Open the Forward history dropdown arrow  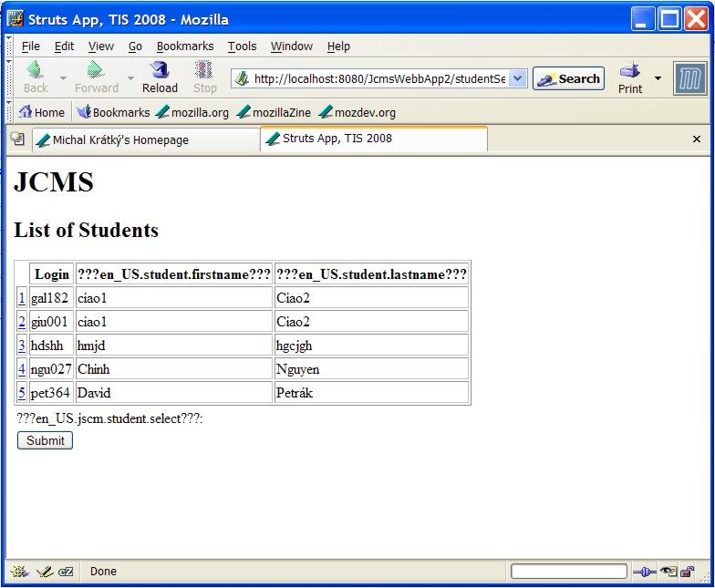pyautogui.click(x=131, y=78)
